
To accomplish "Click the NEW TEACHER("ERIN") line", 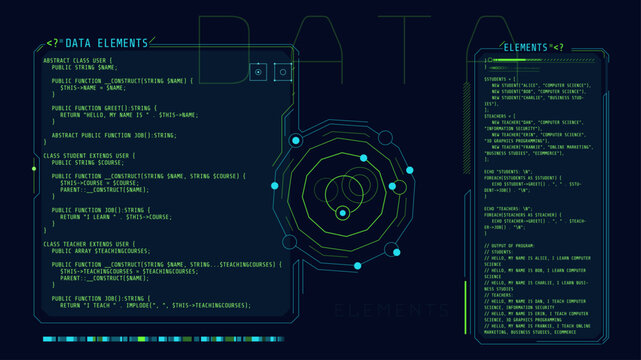I will 535,138.
